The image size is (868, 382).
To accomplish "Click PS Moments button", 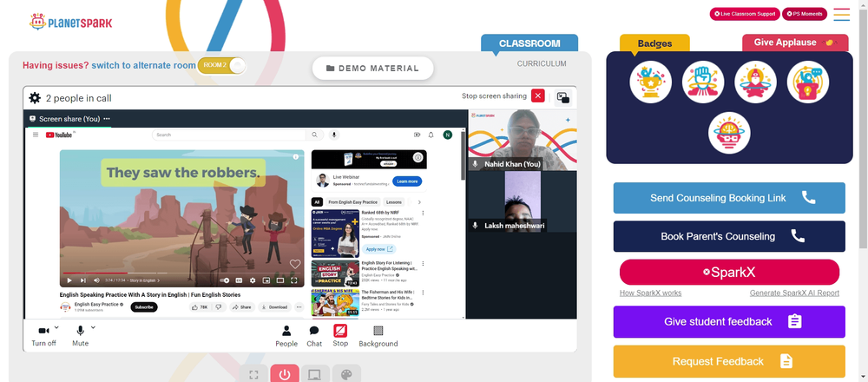I will (805, 14).
